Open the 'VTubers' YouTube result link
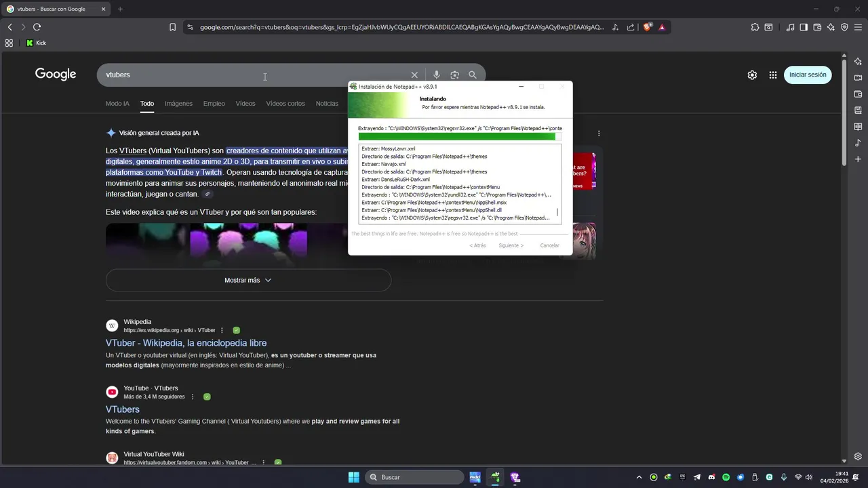The height and width of the screenshot is (488, 868). pyautogui.click(x=123, y=409)
